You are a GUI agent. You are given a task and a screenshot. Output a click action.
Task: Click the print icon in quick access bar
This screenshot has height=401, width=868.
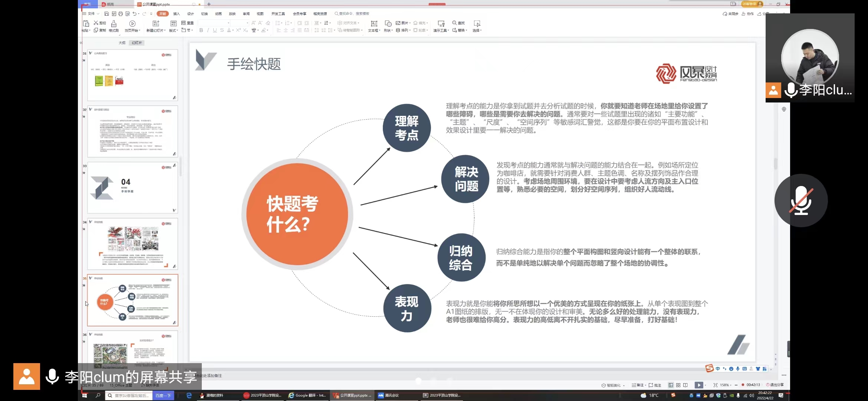coord(121,14)
